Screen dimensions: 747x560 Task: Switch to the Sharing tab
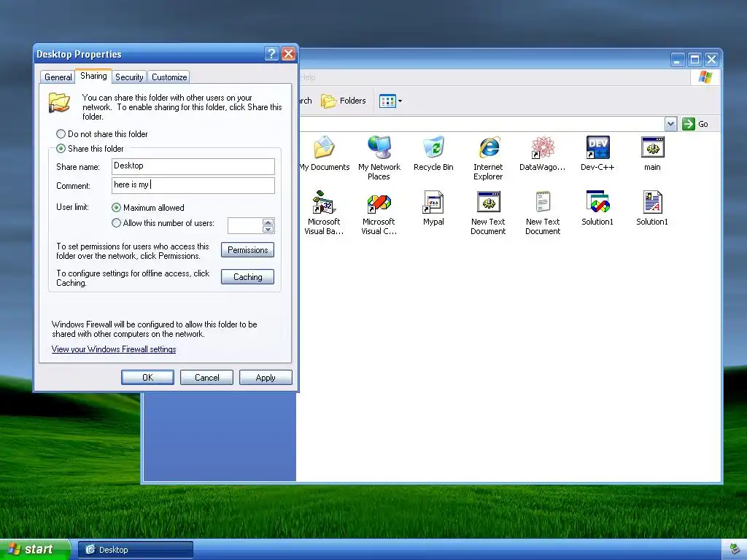click(x=93, y=76)
